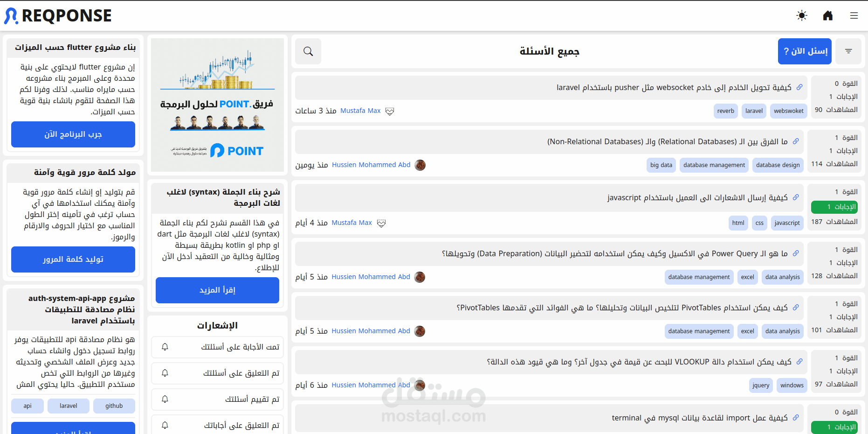This screenshot has width=868, height=434.
Task: Click heading 'جميع الأسئلة'
Action: (550, 51)
